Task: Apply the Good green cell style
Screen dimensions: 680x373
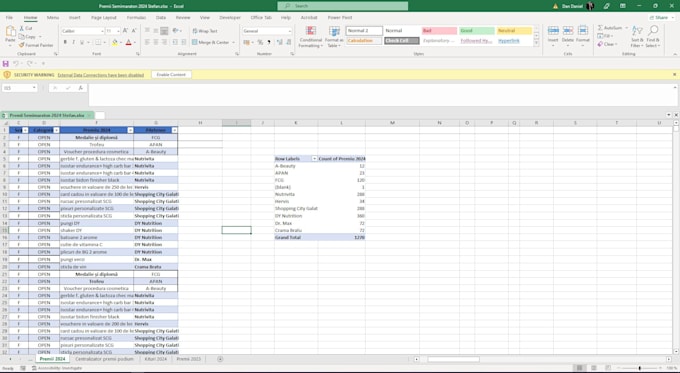Action: coord(477,31)
